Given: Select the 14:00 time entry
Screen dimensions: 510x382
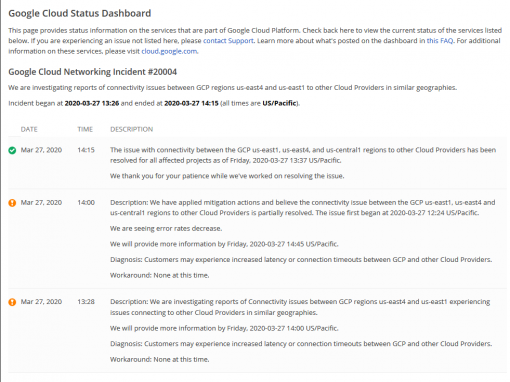Looking at the screenshot, I should click(x=86, y=202).
